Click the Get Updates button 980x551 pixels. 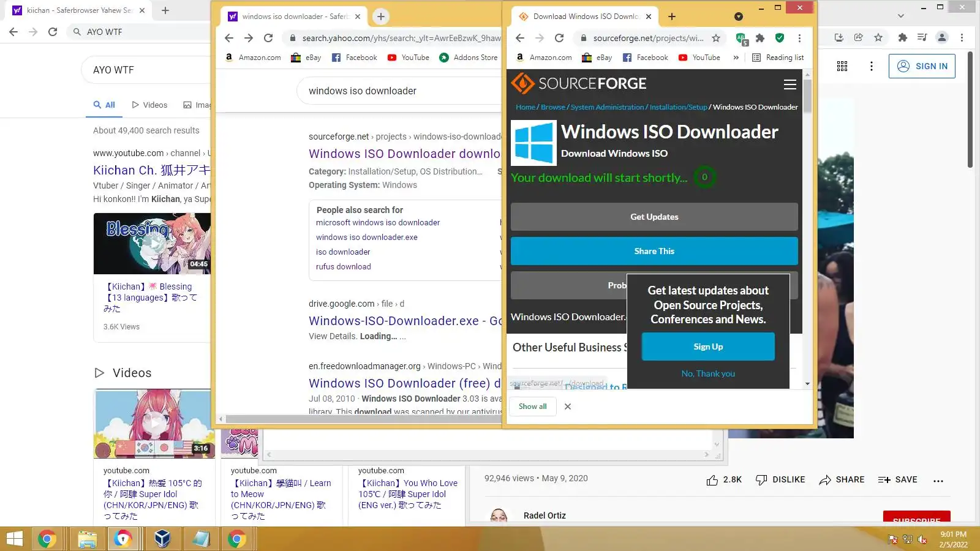pyautogui.click(x=654, y=217)
